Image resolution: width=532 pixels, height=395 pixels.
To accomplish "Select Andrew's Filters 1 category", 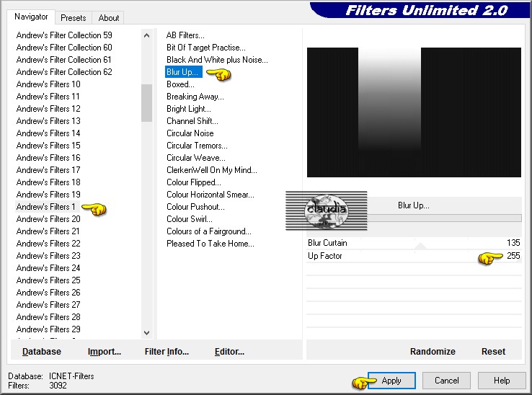I will (x=46, y=207).
